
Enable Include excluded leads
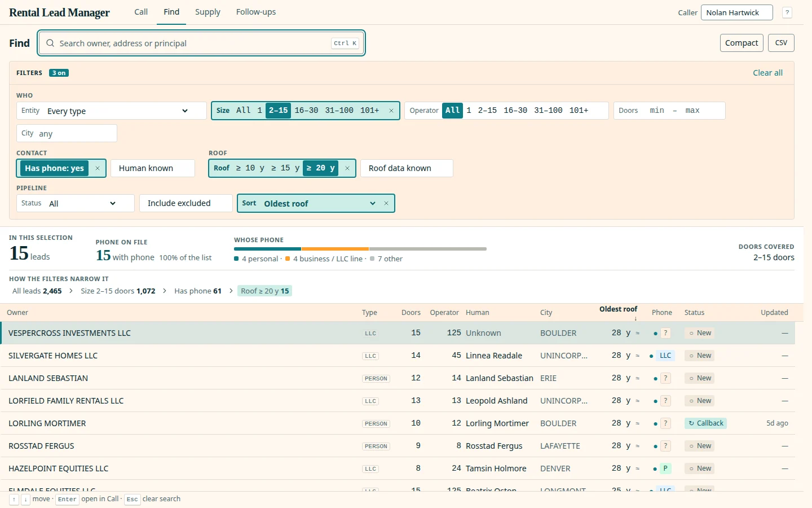(x=186, y=203)
